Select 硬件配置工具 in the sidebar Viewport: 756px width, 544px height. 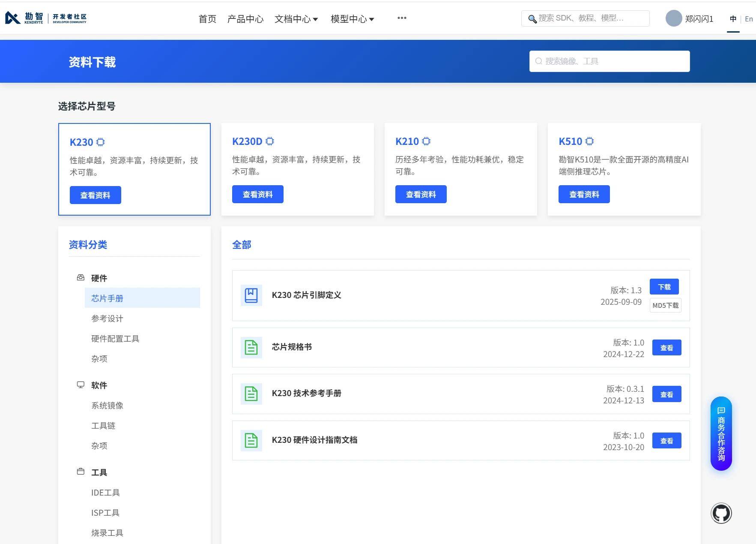coord(115,339)
